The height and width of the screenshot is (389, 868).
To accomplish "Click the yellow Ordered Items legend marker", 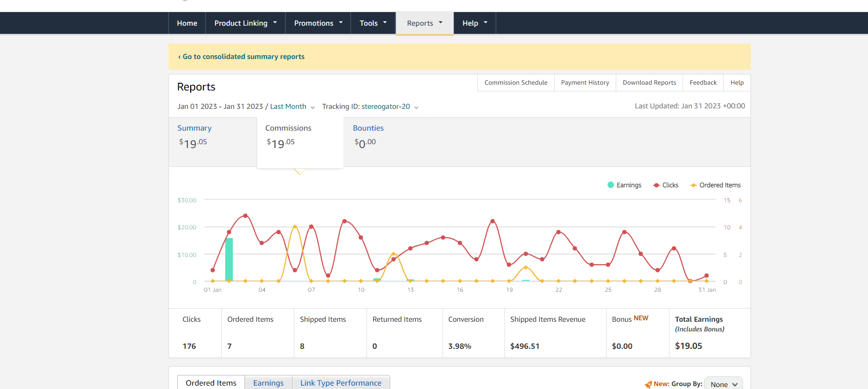I will [693, 185].
